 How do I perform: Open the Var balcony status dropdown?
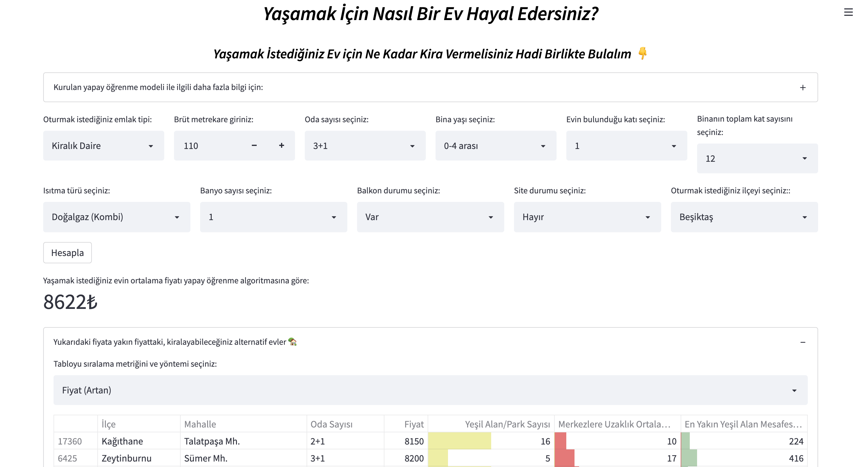430,217
